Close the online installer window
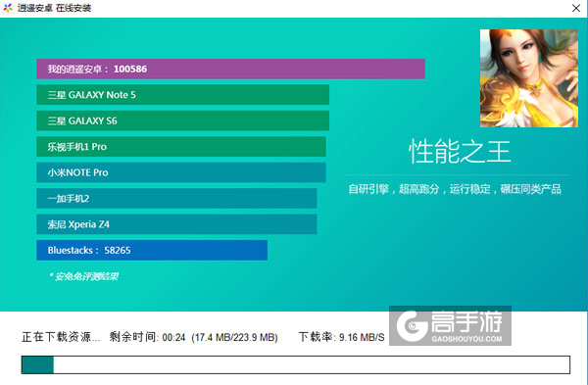The width and height of the screenshot is (588, 385). (x=576, y=8)
